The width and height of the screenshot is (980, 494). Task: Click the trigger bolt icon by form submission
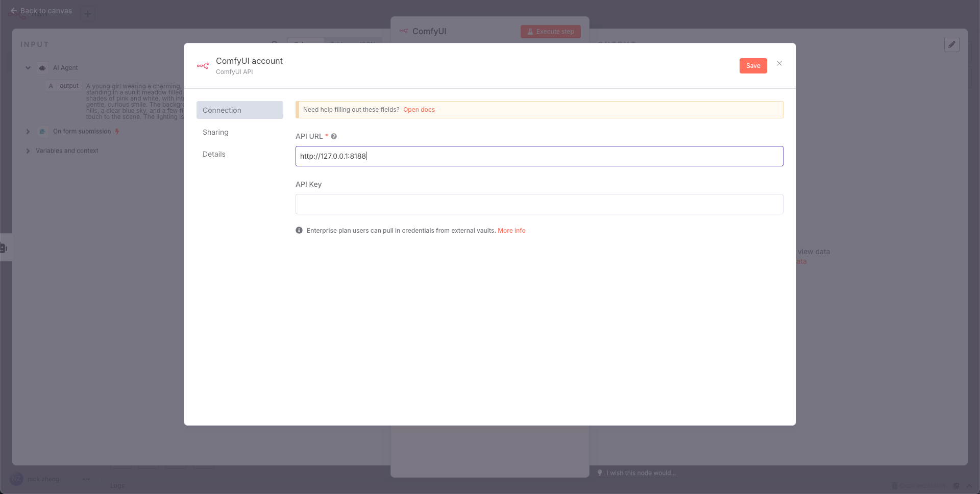[117, 132]
